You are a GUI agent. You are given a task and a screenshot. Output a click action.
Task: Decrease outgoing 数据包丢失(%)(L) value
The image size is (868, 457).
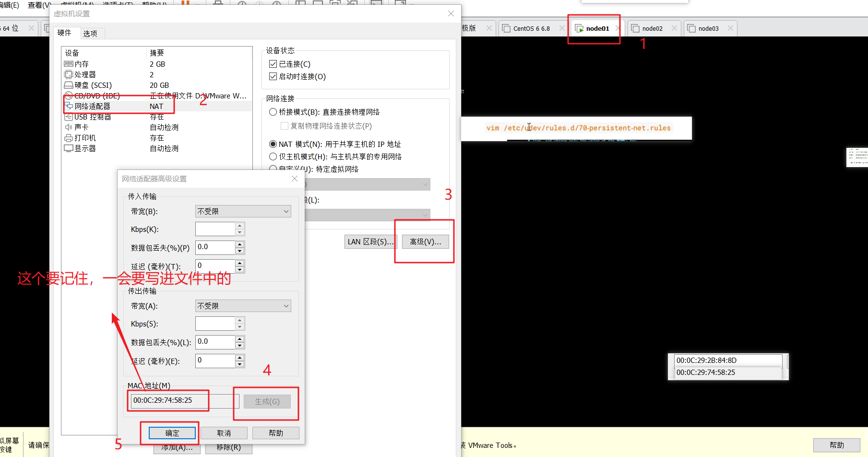point(240,346)
